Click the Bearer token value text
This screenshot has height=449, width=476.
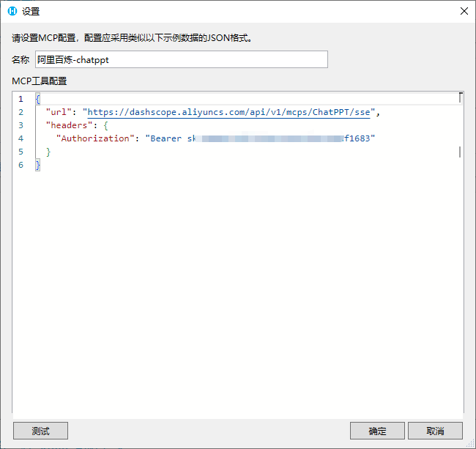260,138
